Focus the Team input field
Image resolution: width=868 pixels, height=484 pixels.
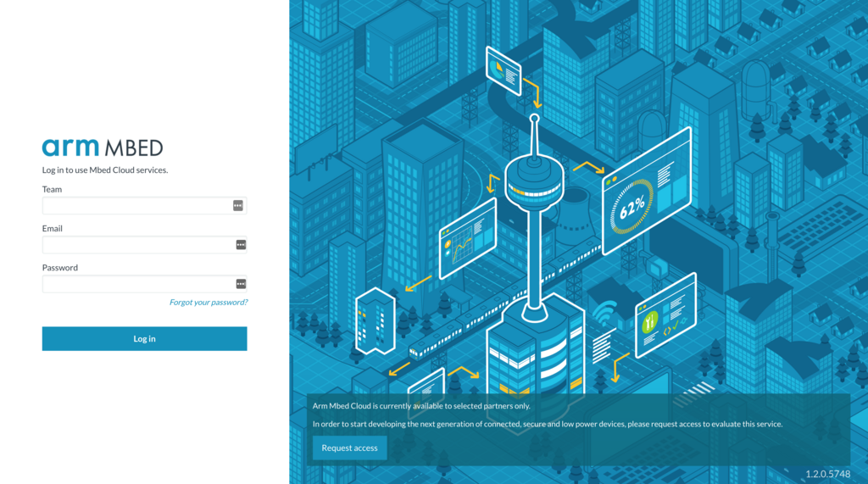coord(144,205)
